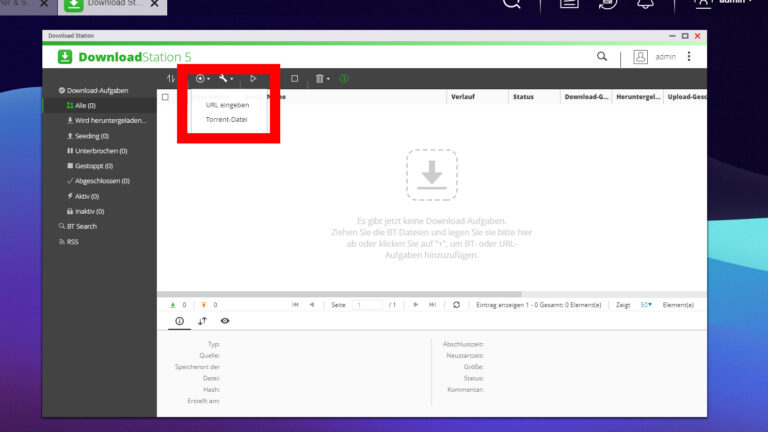Image resolution: width=768 pixels, height=432 pixels.
Task: Click the Download Station logo icon
Action: [65, 57]
